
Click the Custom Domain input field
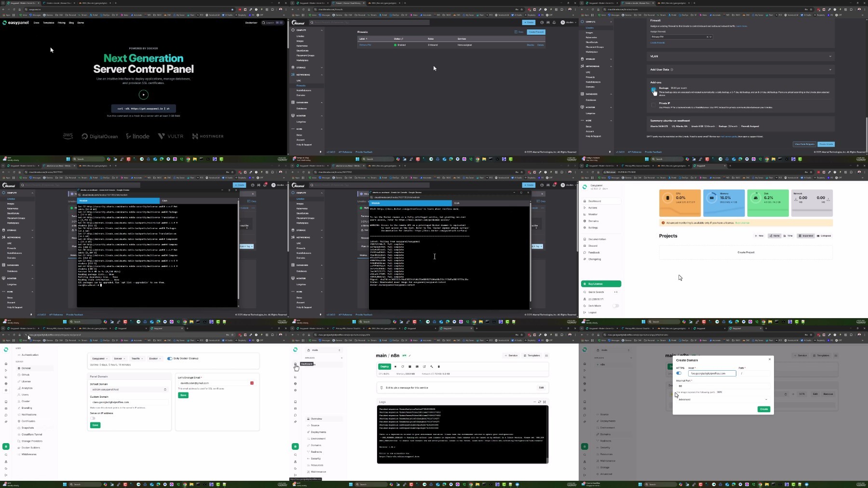(129, 402)
